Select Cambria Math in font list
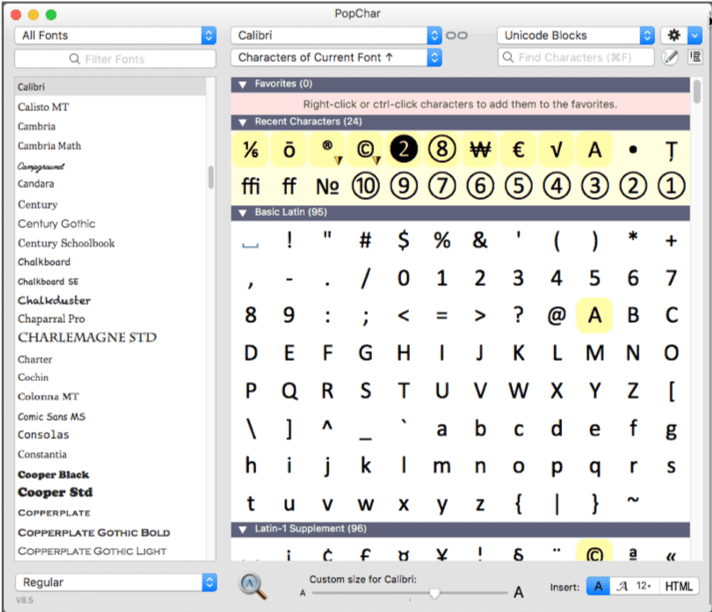The image size is (712, 612). [x=49, y=146]
